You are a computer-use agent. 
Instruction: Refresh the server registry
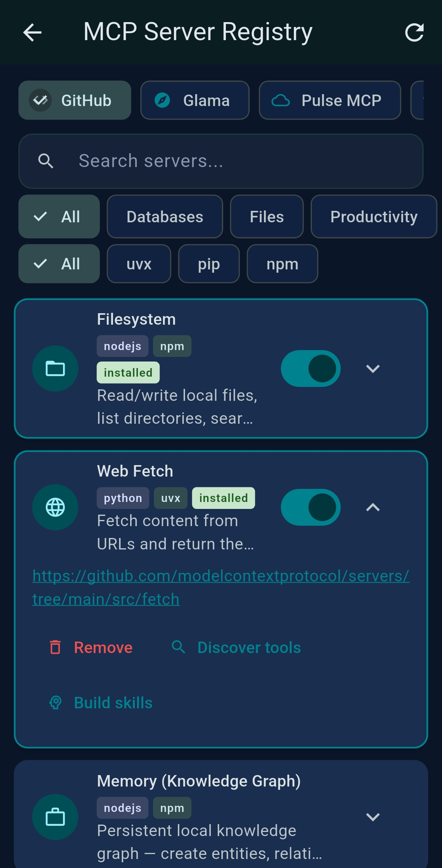[x=414, y=32]
